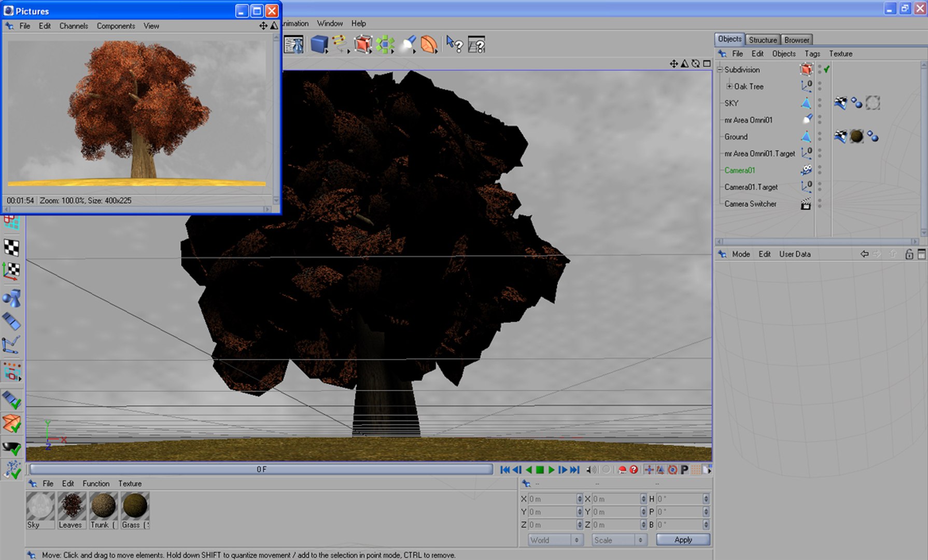The image size is (928, 560).
Task: Select the Ground material tag sphere
Action: (856, 136)
